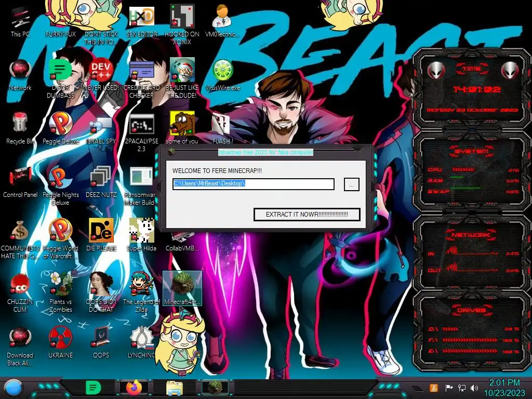
Task: Select the Minecraft4Fr grass block icon
Action: pos(182,288)
